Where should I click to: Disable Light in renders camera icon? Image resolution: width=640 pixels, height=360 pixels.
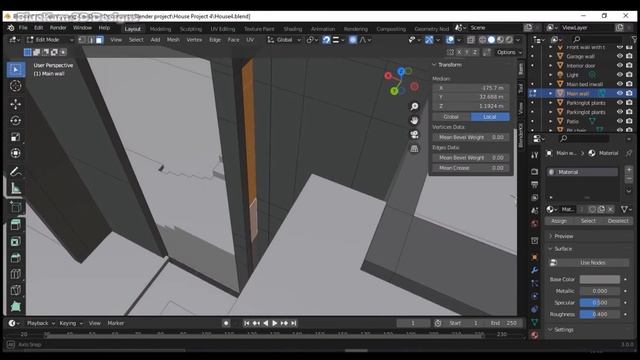tap(629, 75)
